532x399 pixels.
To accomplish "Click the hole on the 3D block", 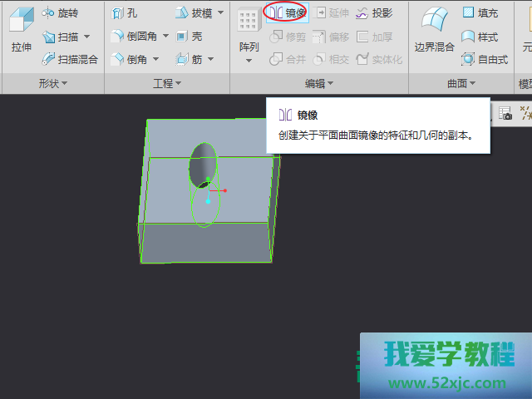I will pyautogui.click(x=202, y=164).
